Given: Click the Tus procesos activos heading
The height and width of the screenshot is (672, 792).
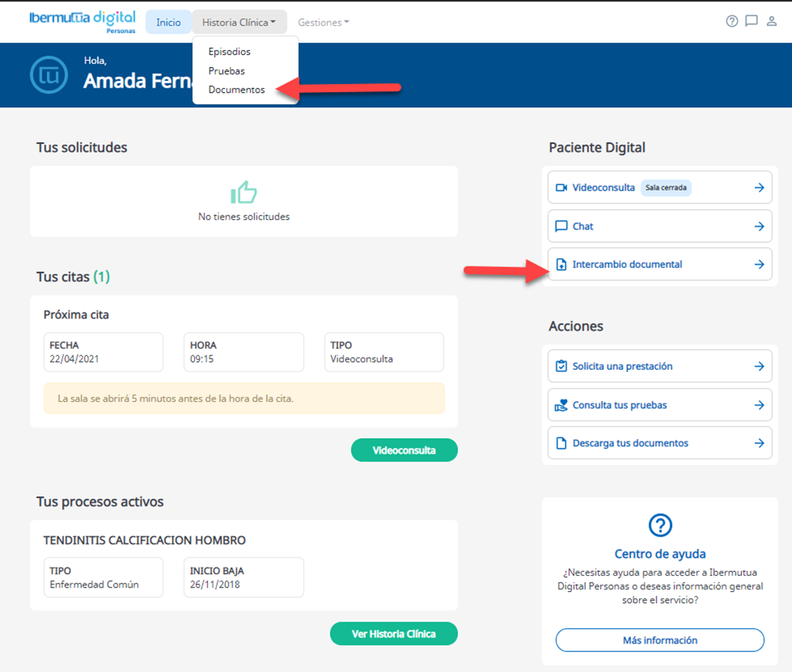Looking at the screenshot, I should 100,501.
